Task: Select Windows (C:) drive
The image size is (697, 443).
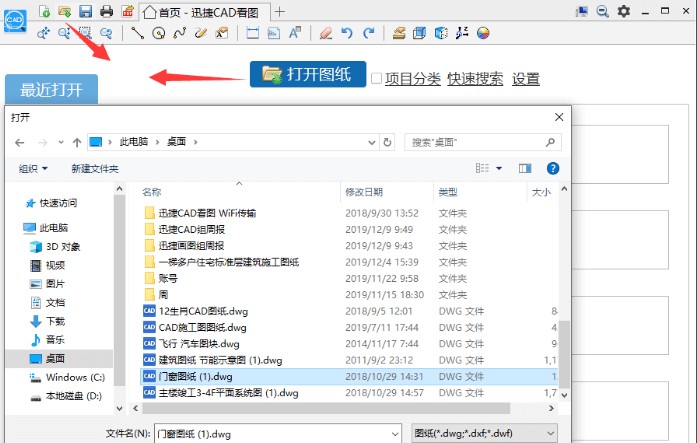Action: [x=75, y=377]
